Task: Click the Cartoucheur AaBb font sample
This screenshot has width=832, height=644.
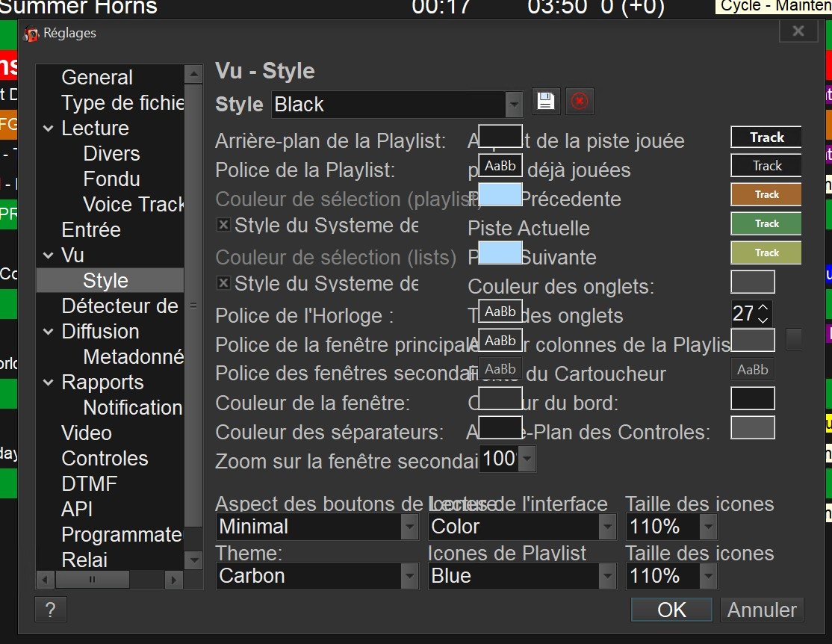Action: (752, 370)
